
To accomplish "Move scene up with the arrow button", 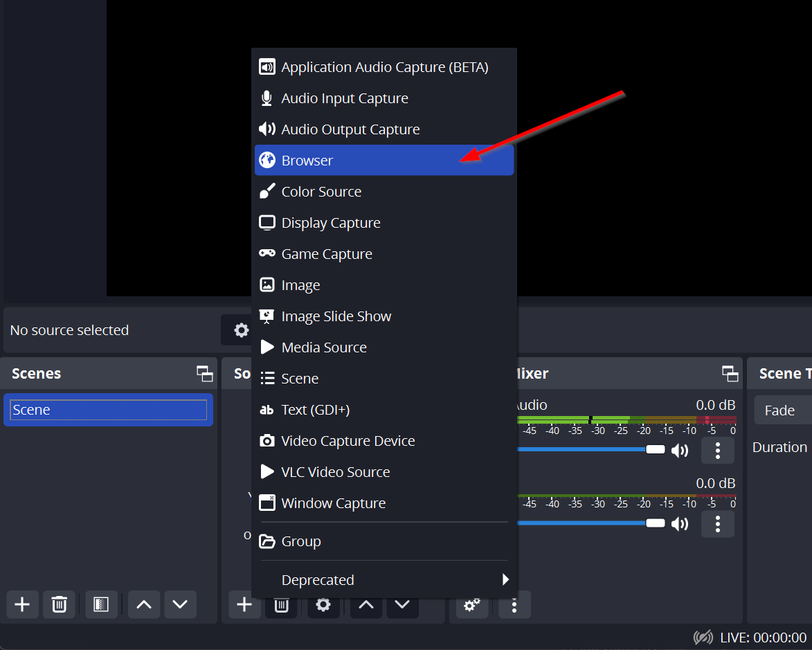I will (x=143, y=604).
